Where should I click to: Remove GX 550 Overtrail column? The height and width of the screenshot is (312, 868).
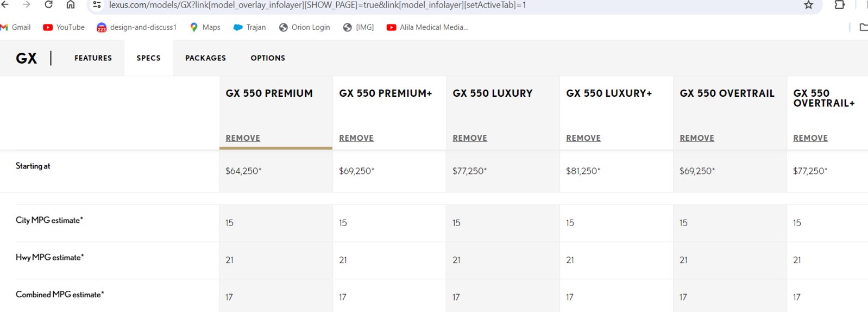click(x=697, y=138)
